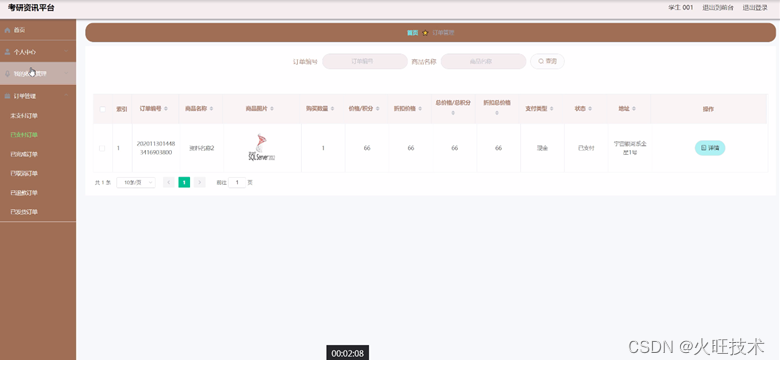
Task: Sort the table by 商品图片 column
Action: 272,109
